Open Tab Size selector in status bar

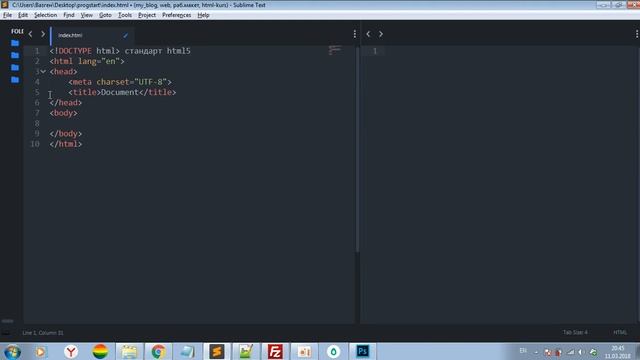click(x=575, y=332)
